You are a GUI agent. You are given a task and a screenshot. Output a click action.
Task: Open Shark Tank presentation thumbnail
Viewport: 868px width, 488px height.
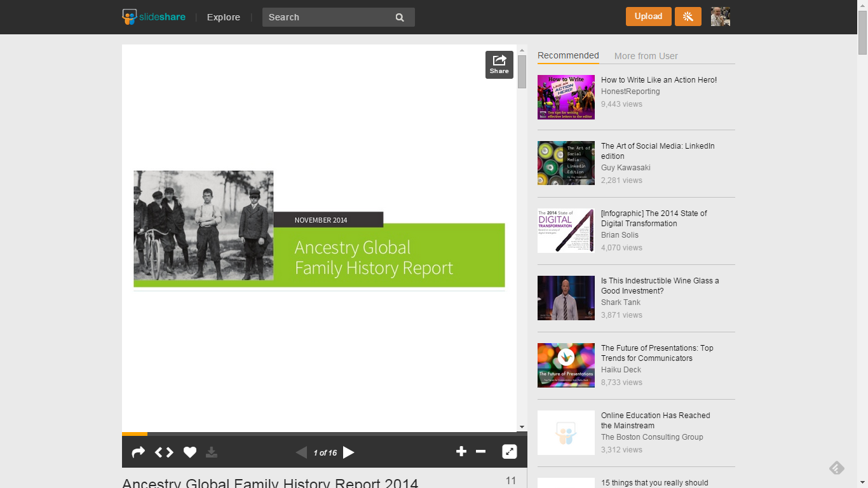point(566,298)
